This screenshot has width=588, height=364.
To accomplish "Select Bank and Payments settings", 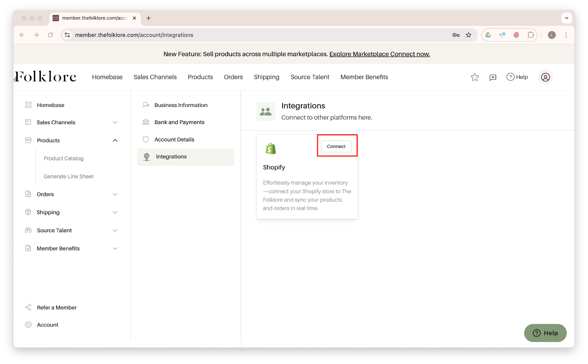I will click(179, 122).
